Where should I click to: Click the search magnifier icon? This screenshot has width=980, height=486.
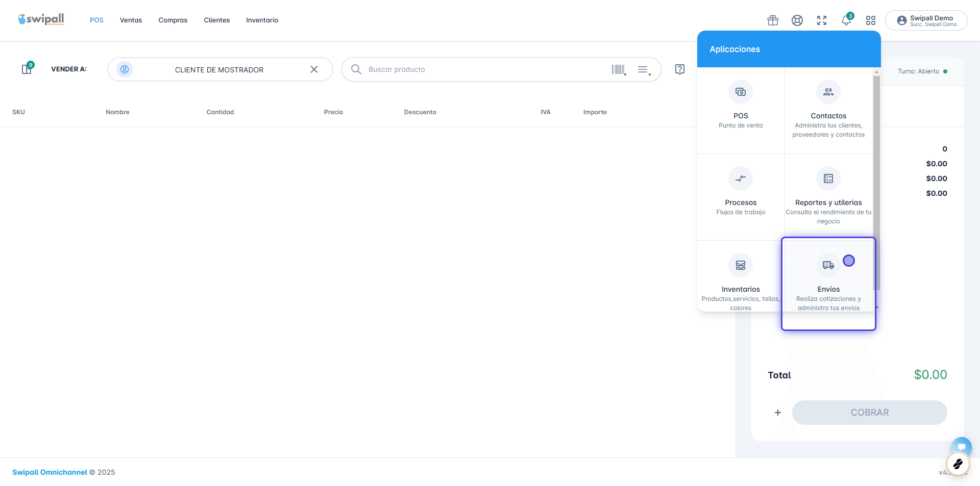356,69
